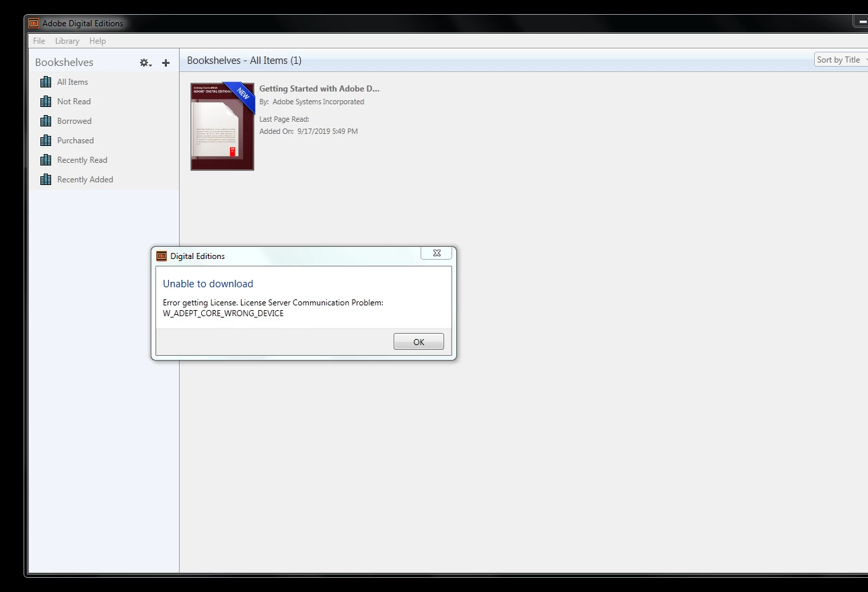Viewport: 868px width, 592px height.
Task: Click the Adobe Digital Editions title bar icon
Action: pos(34,24)
